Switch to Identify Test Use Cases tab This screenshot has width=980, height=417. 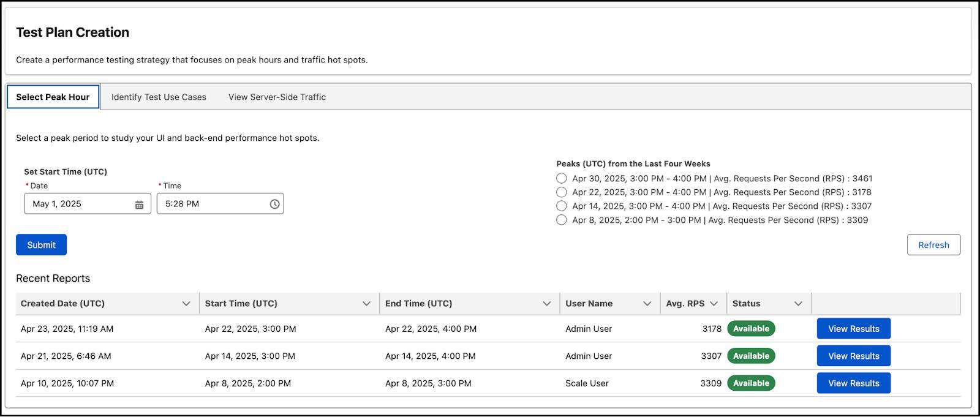159,97
